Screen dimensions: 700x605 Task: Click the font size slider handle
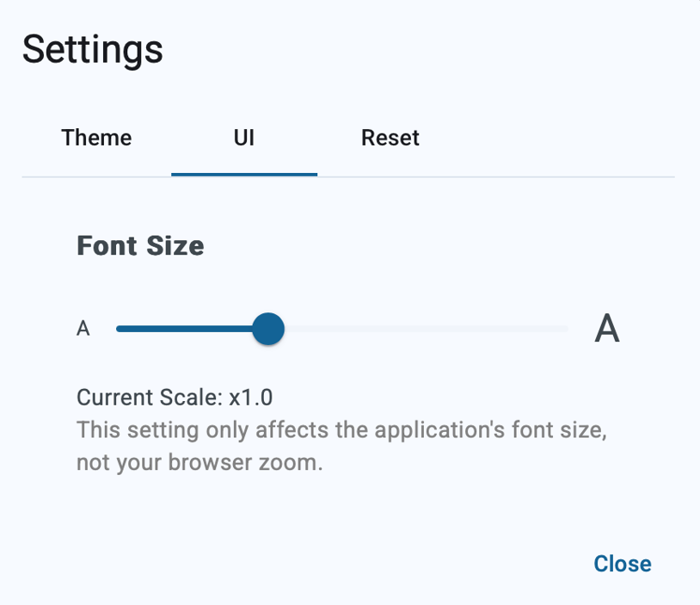(x=269, y=329)
